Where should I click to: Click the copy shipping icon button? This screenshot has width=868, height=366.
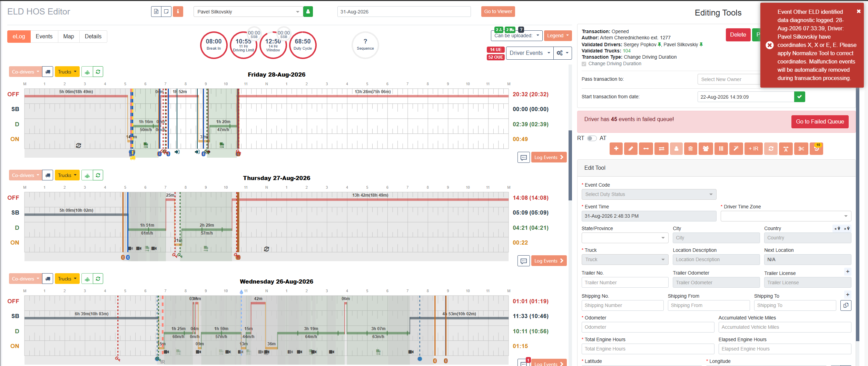(846, 305)
